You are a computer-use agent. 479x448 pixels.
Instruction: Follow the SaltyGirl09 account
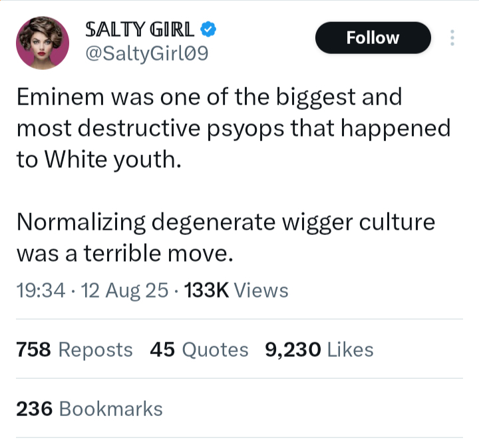pyautogui.click(x=373, y=38)
